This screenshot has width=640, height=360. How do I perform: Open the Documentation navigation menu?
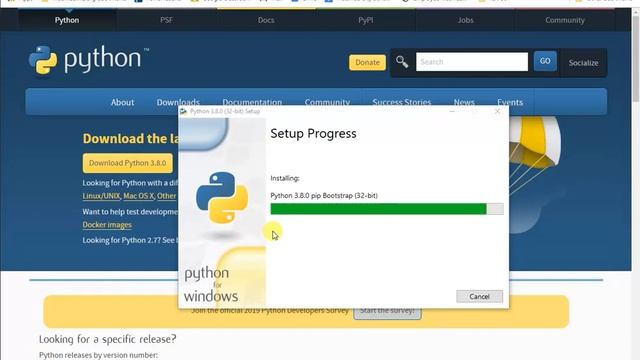pyautogui.click(x=252, y=102)
